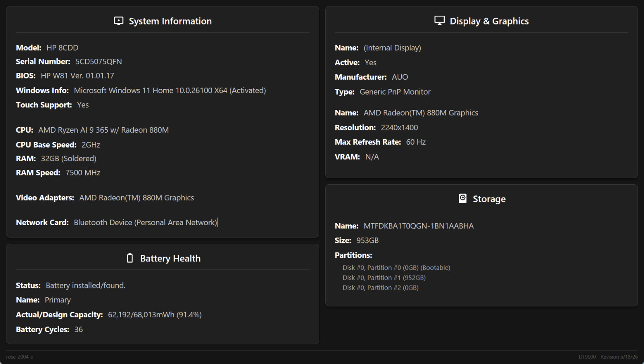Click Max Refresh Rate value 60 Hz
The image size is (644, 364).
point(416,142)
